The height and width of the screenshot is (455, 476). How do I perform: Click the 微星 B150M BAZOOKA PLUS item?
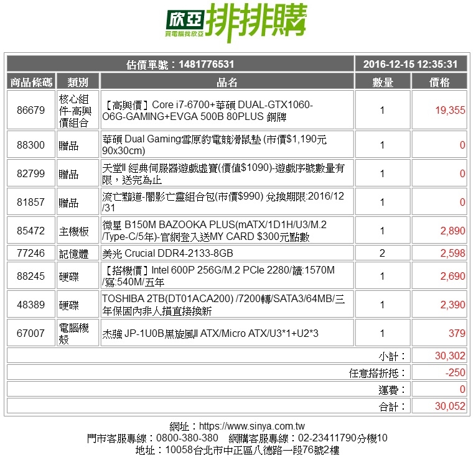tap(227, 230)
